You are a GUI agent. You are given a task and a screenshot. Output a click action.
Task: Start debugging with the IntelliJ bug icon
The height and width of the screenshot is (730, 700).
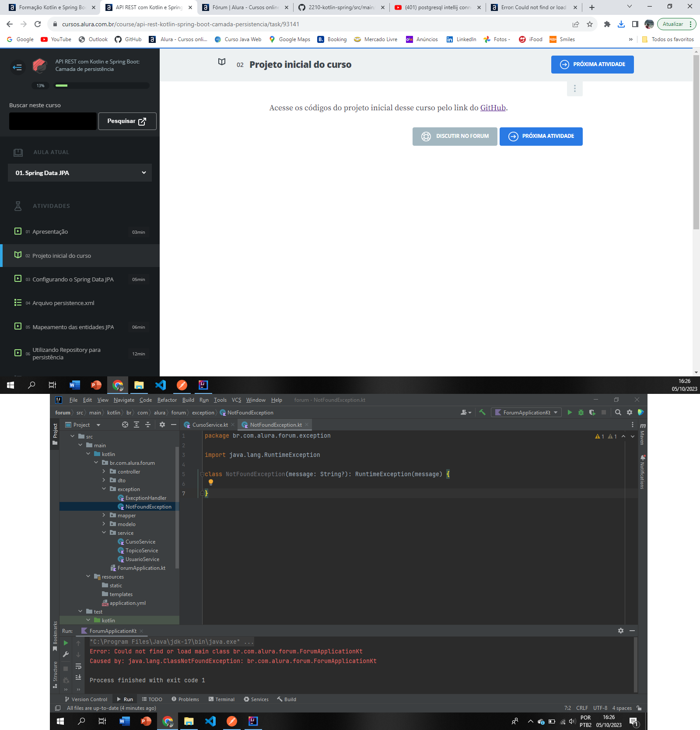tap(581, 412)
